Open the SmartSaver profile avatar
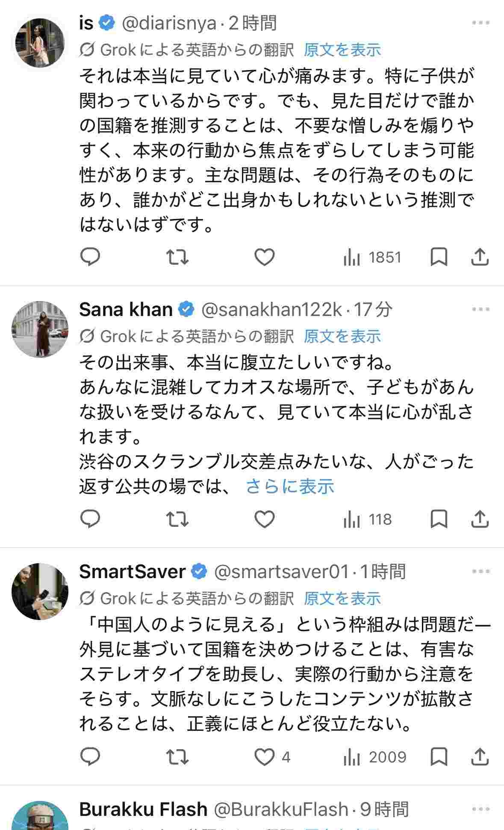The height and width of the screenshot is (830, 504). coord(40,591)
